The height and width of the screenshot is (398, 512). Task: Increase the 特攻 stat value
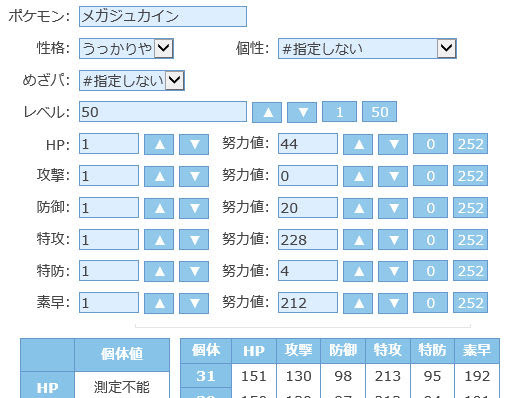click(x=159, y=240)
